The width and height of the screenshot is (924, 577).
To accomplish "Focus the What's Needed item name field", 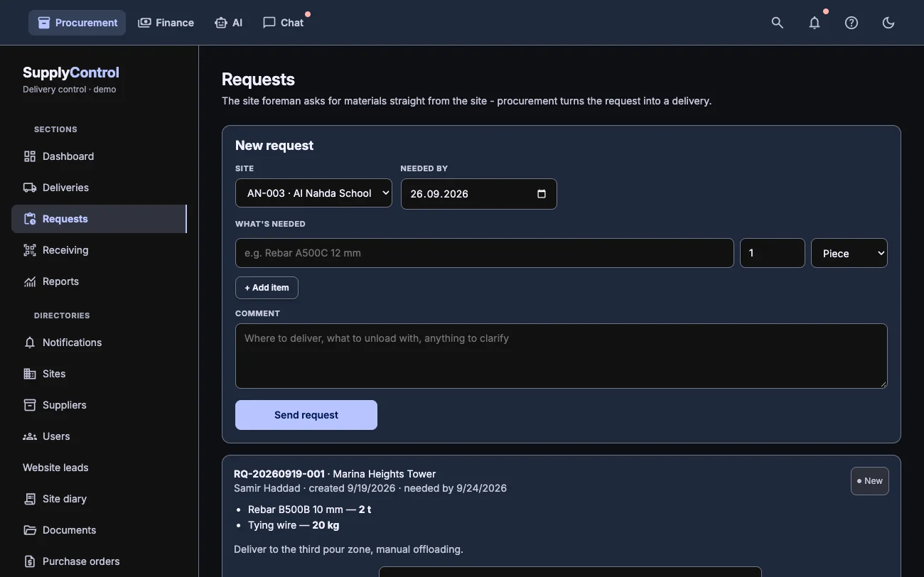I will point(485,253).
